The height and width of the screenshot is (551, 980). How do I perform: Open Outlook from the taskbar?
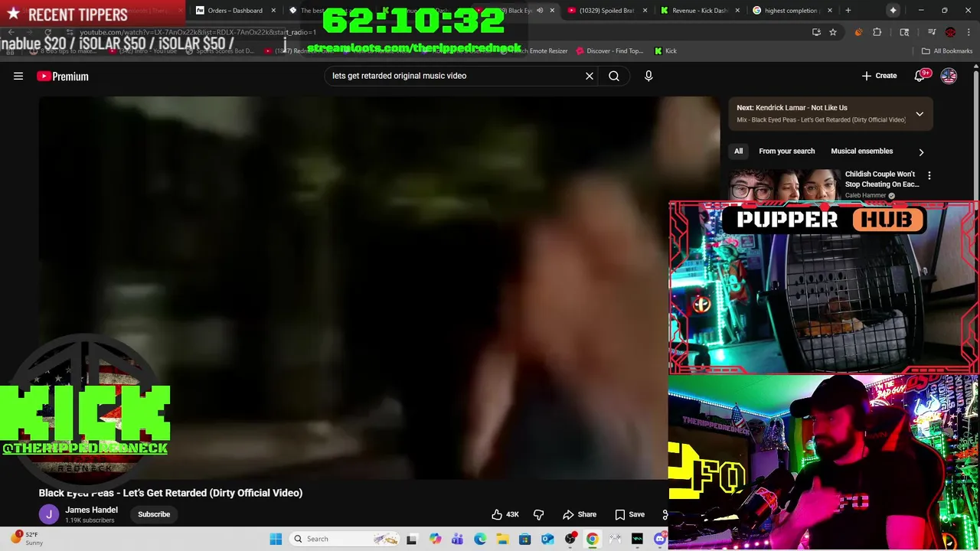click(547, 539)
